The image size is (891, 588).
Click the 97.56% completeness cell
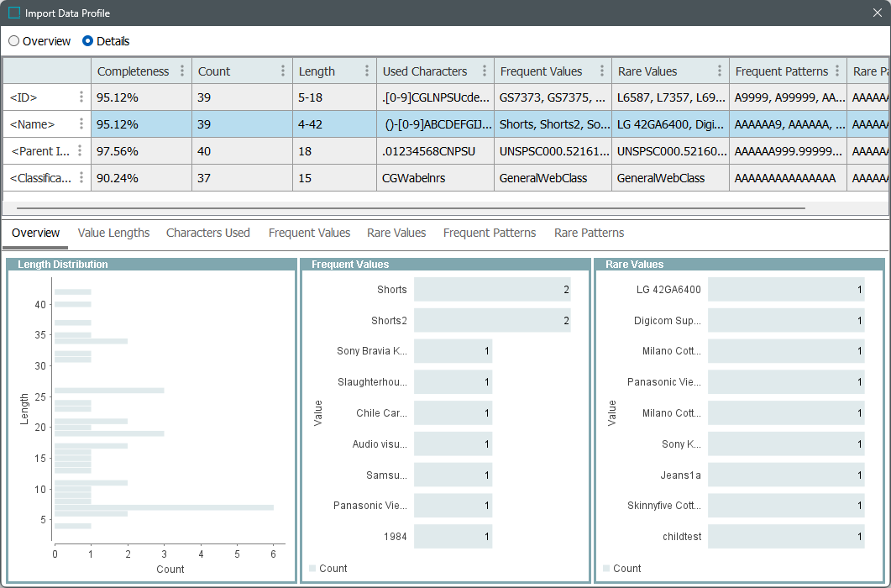click(141, 150)
